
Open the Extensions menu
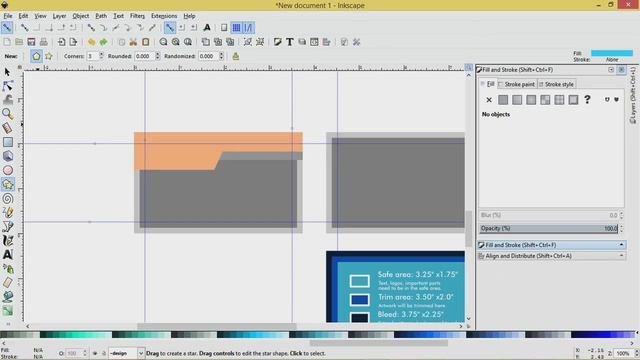pos(164,16)
